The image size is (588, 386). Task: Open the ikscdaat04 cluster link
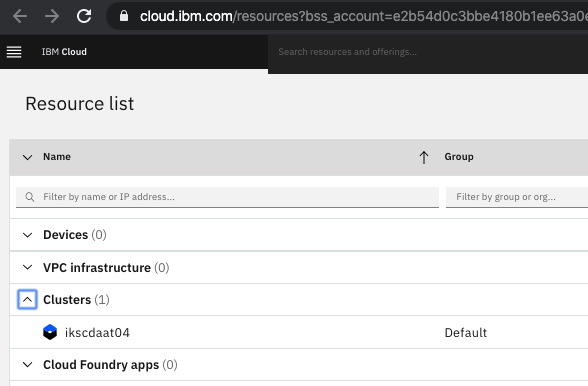coord(97,333)
